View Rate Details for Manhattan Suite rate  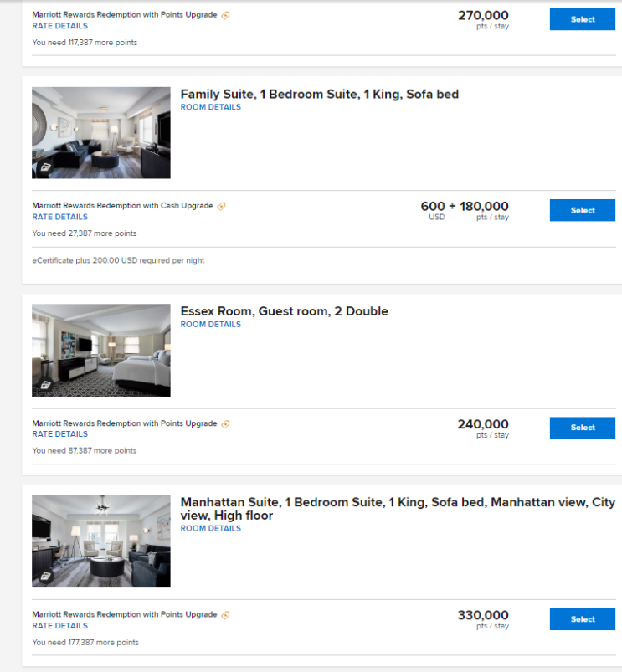coord(60,626)
